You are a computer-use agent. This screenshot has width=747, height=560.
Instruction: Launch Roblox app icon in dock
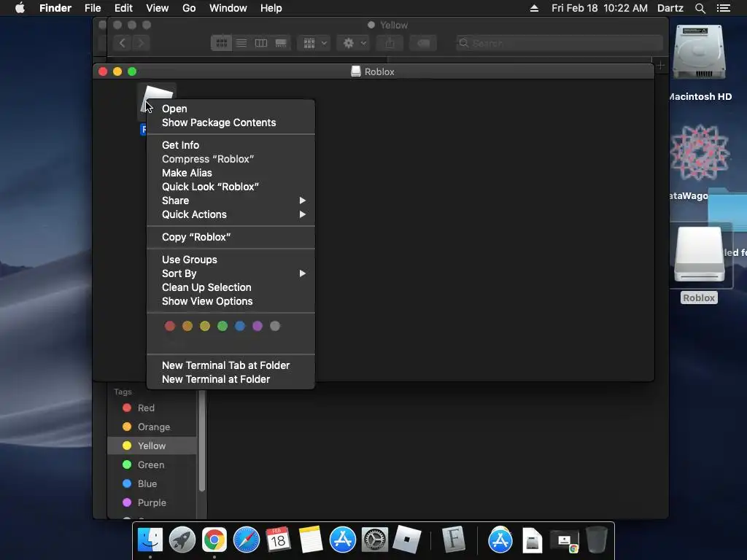click(407, 540)
